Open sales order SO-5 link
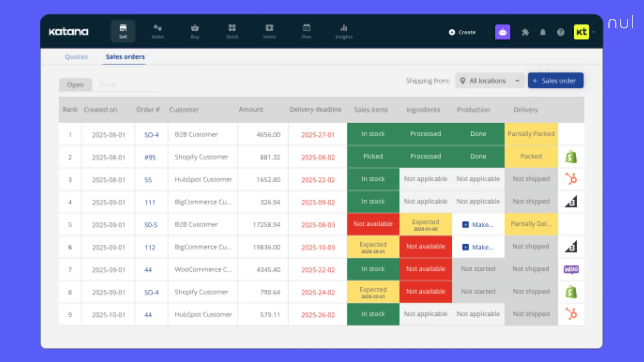Viewport: 644px width, 362px height. coord(151,225)
